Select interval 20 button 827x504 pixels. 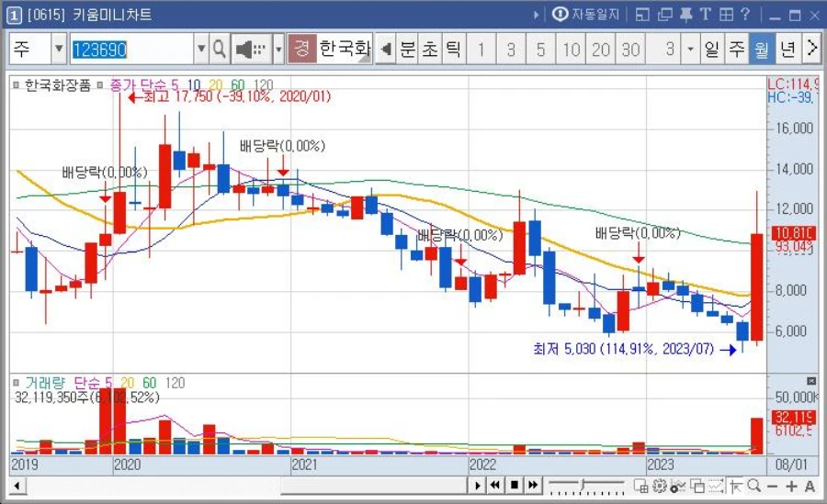(601, 50)
